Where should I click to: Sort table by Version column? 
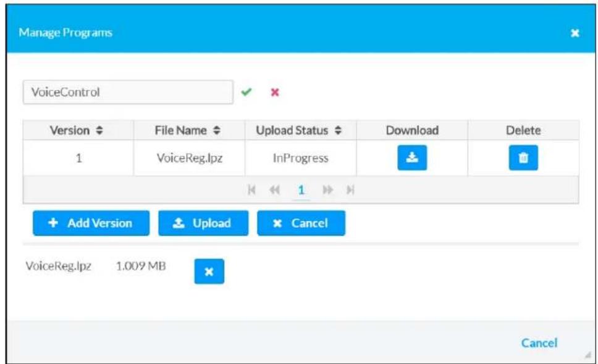[x=78, y=130]
